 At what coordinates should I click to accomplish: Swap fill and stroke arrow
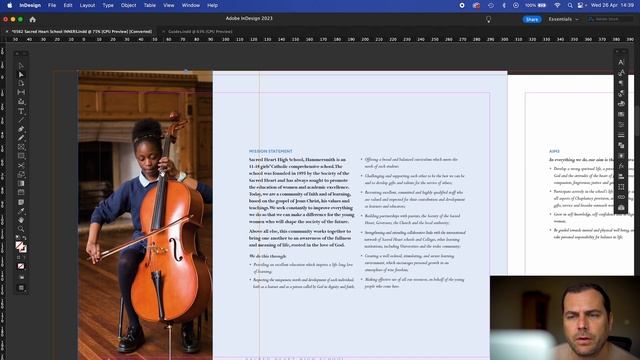coord(24,238)
